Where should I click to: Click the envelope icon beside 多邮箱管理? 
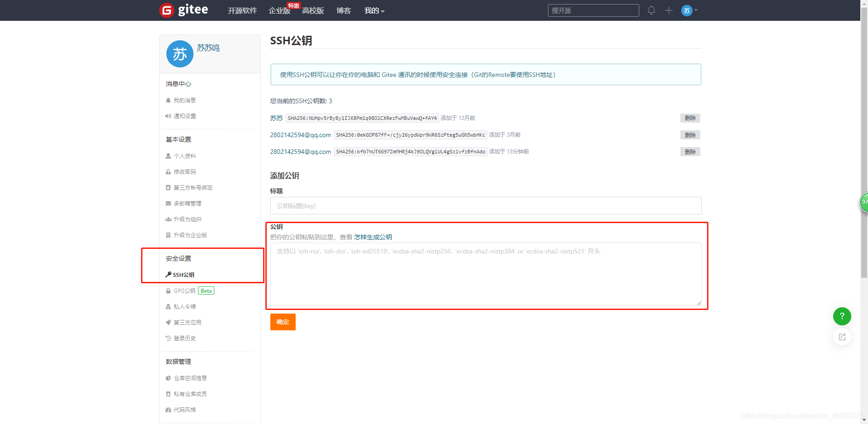pos(168,203)
